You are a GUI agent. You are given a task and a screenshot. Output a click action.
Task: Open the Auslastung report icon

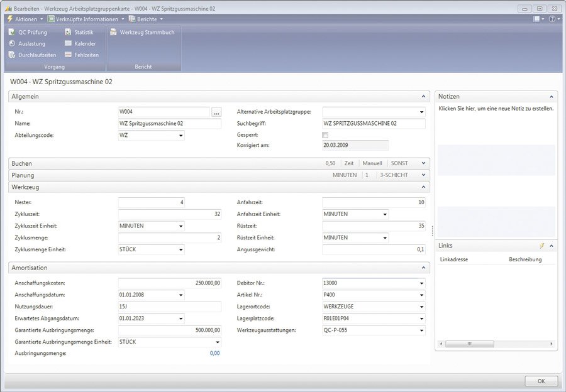coord(12,43)
